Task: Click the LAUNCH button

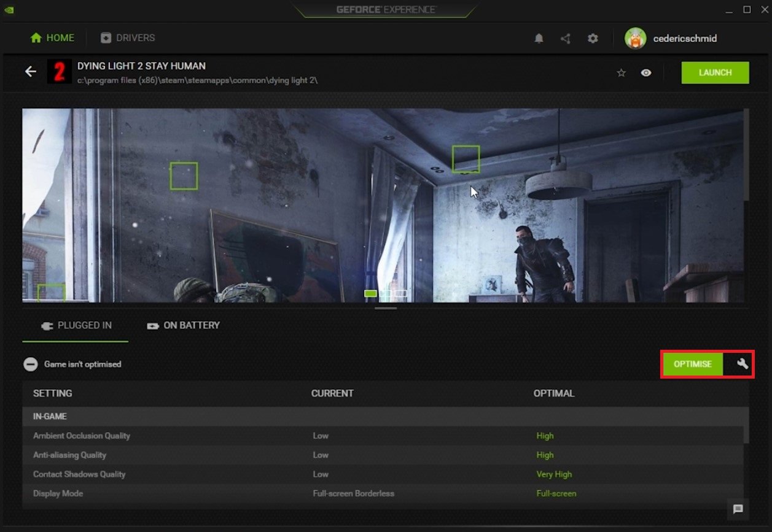Action: pos(715,72)
